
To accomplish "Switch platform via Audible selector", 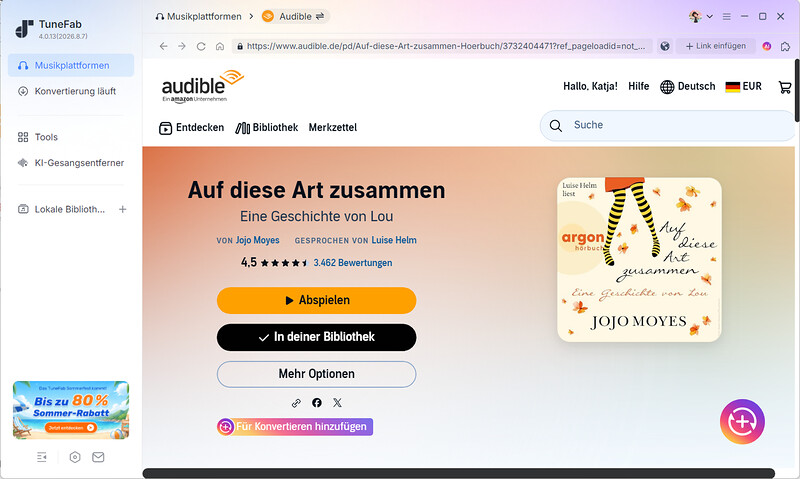I will 295,16.
